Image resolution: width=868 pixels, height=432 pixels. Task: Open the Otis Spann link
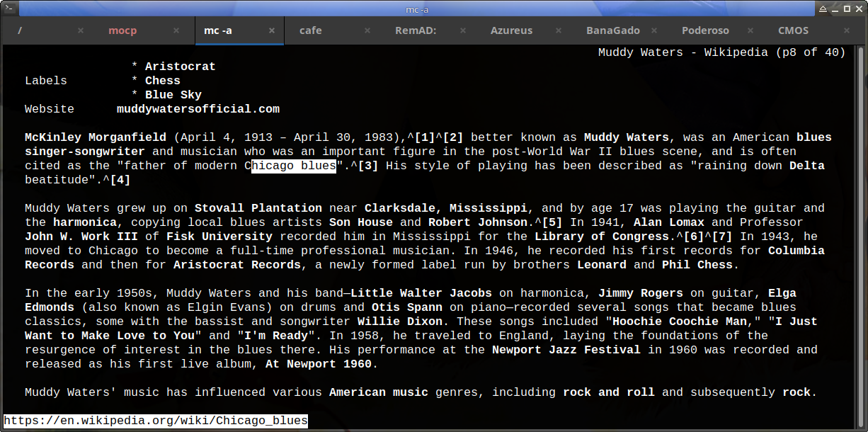407,307
